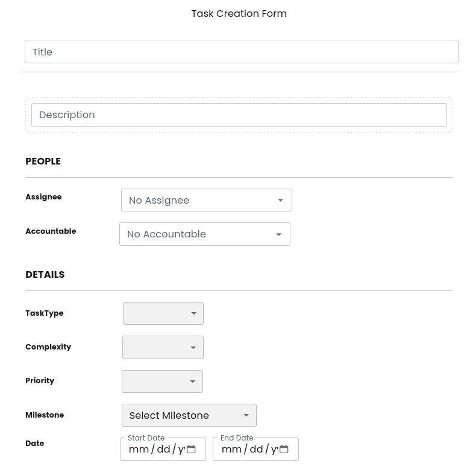Click the Assignee dropdown arrow
The height and width of the screenshot is (467, 476).
point(281,201)
